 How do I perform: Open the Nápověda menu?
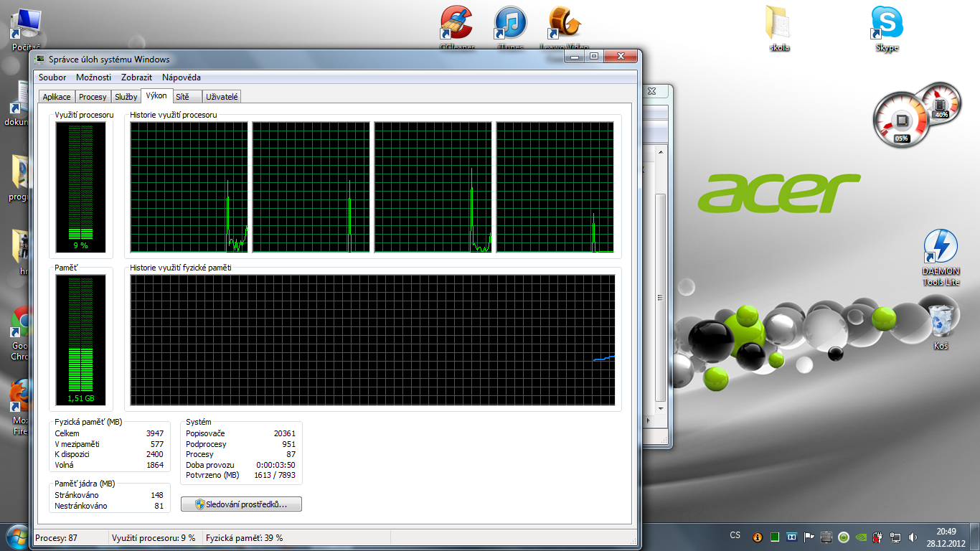tap(182, 77)
